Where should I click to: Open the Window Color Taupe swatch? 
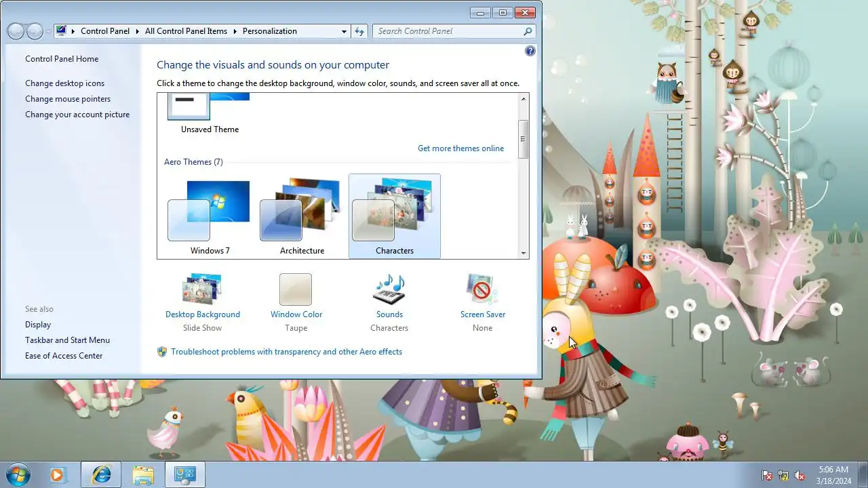click(296, 289)
